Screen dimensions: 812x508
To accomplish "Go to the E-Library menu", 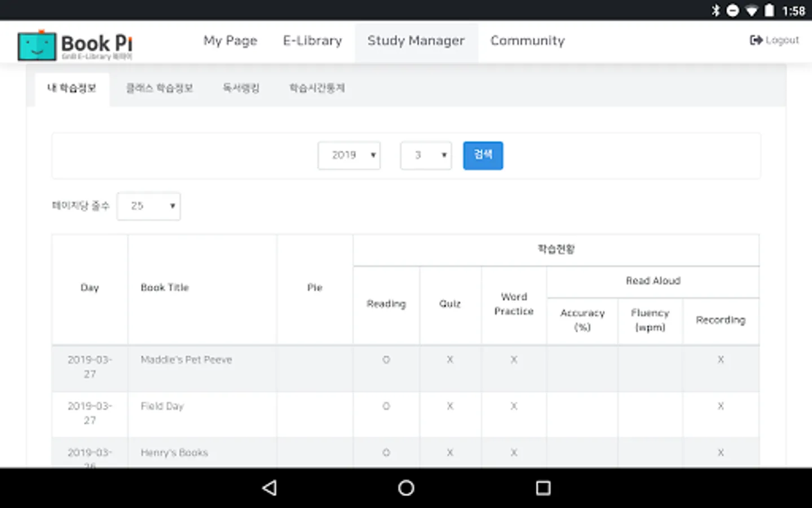I will click(312, 41).
